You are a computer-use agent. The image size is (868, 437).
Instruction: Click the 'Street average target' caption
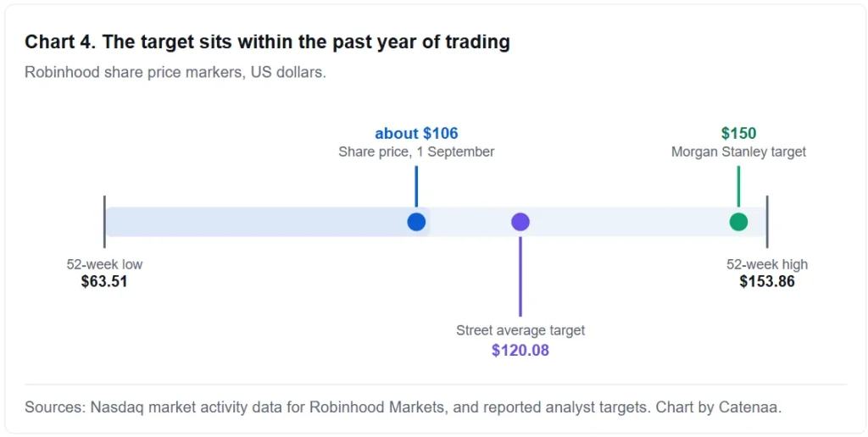tap(520, 331)
